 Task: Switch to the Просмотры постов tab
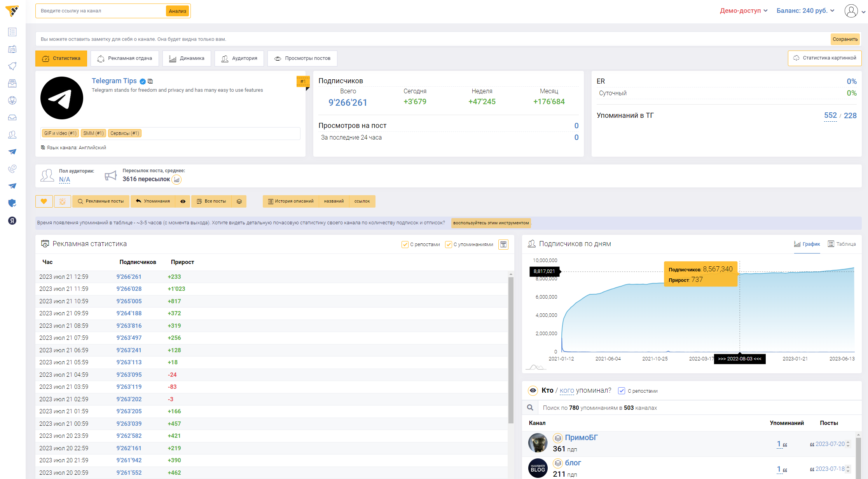302,58
